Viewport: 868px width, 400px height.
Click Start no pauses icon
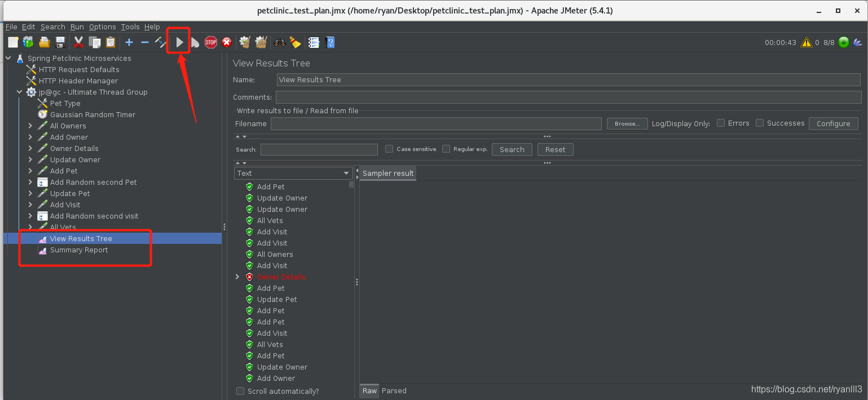(195, 42)
